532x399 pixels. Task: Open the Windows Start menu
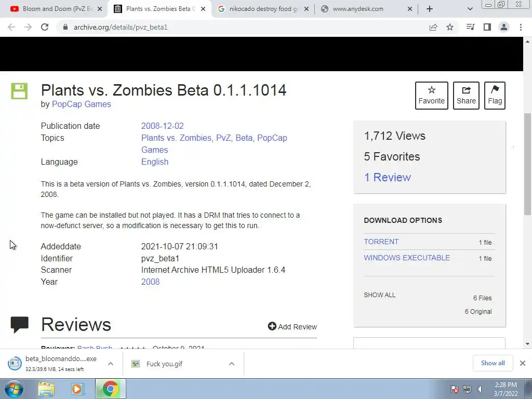[14, 389]
